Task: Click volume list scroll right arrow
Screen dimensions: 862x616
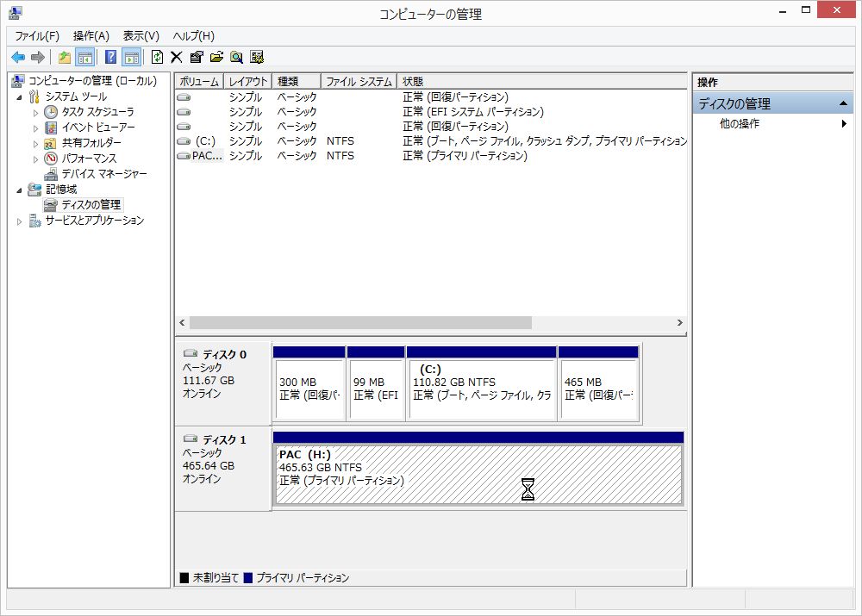Action: 679,322
